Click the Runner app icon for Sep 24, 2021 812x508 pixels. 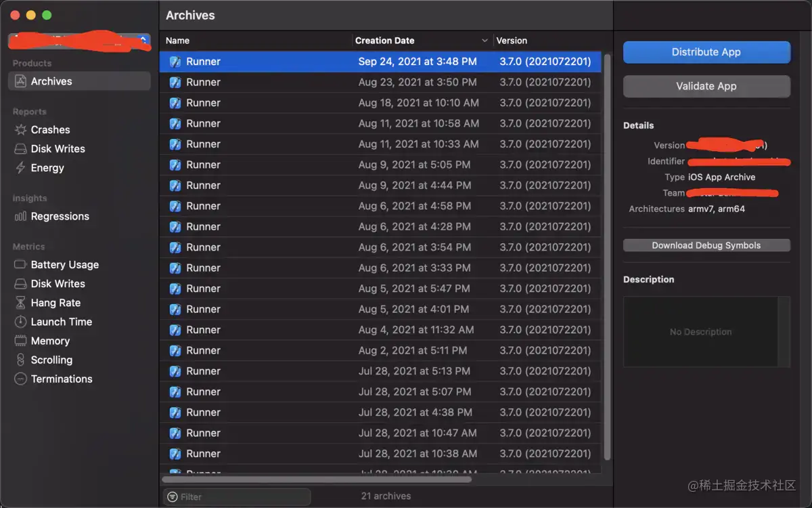click(175, 62)
